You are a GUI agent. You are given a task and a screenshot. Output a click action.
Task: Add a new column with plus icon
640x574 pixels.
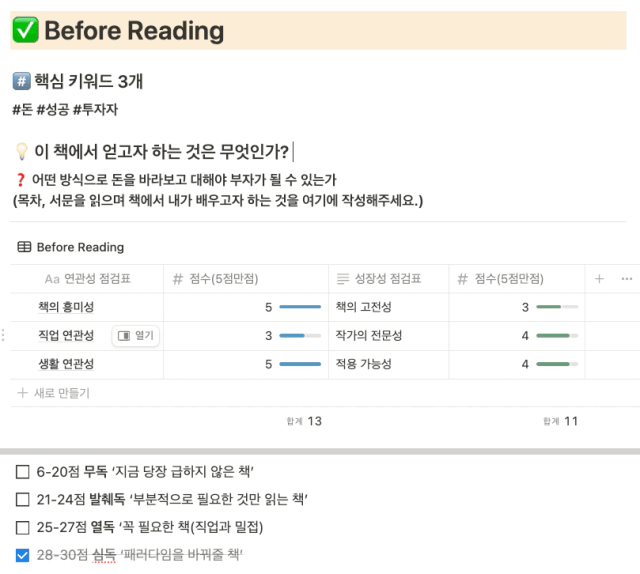pos(599,279)
